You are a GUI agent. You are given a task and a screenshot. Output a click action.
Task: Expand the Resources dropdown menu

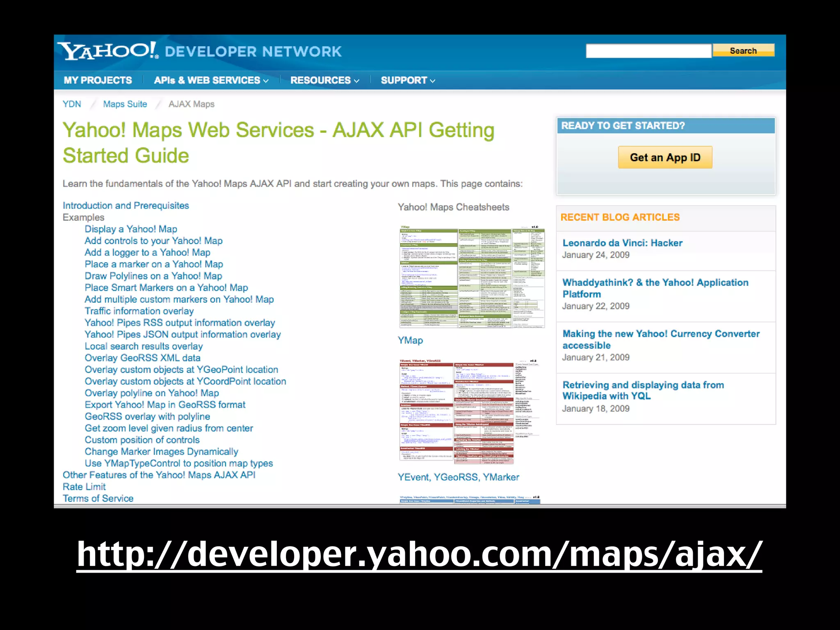pyautogui.click(x=324, y=80)
